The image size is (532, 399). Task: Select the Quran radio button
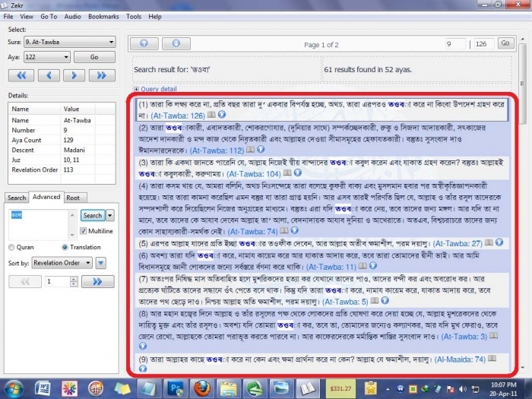click(11, 247)
